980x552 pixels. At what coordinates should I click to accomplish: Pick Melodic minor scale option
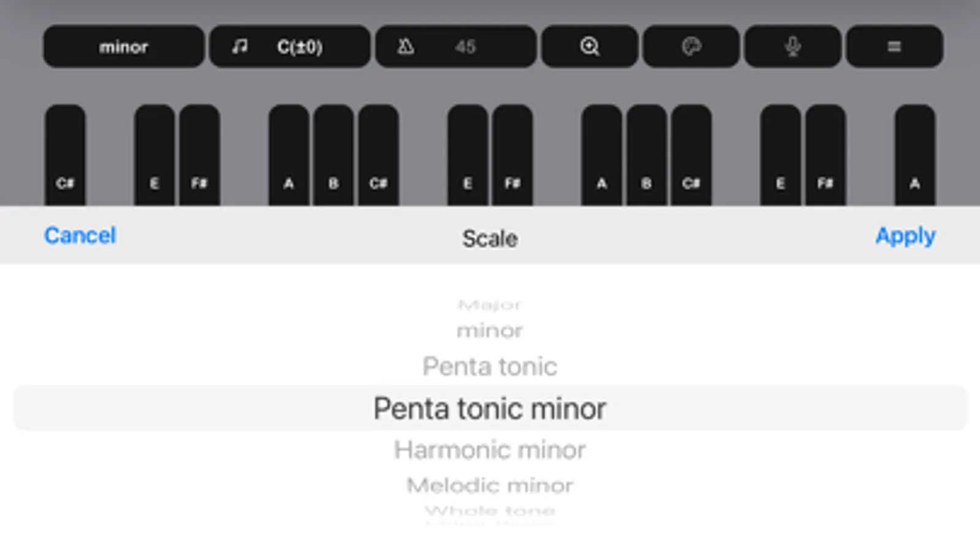pos(490,485)
